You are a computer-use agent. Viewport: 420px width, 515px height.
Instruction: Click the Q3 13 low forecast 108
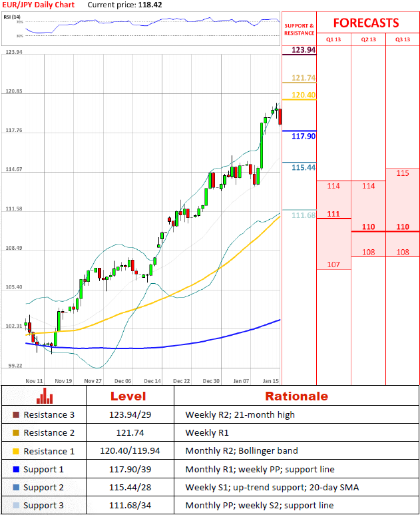point(403,252)
